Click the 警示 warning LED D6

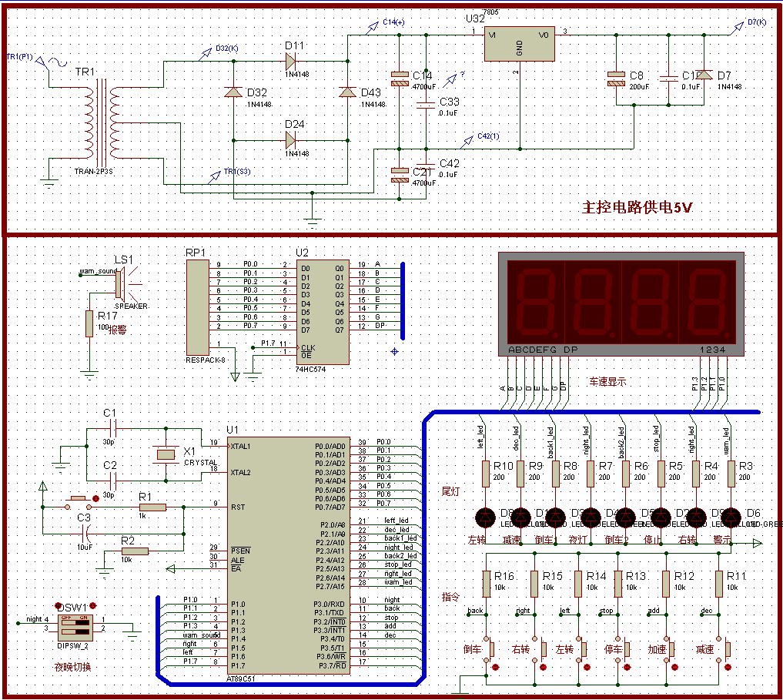pos(731,517)
